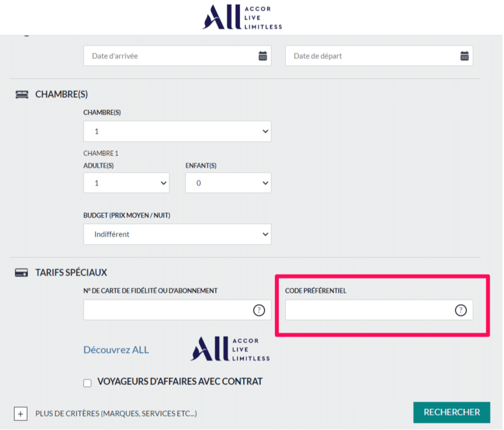Click the departure date calendar icon
Screen dimensions: 504x430
(464, 56)
